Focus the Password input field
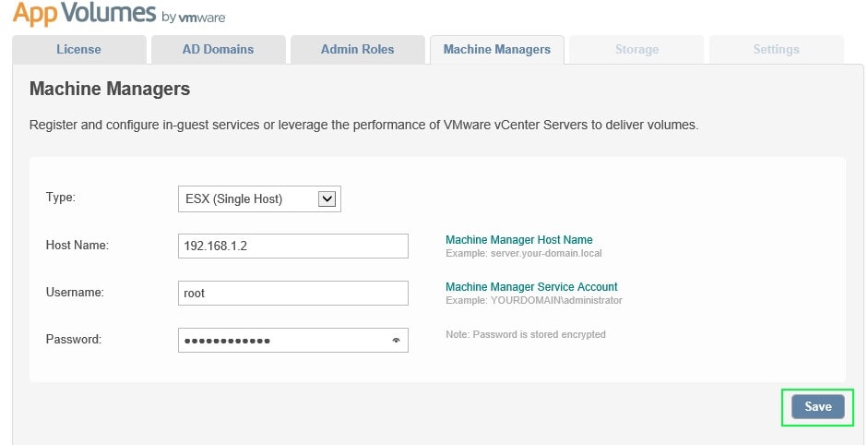 [x=281, y=340]
